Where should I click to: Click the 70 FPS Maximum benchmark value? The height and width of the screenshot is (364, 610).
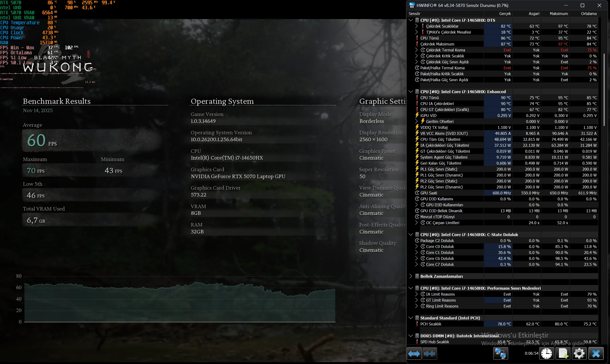click(x=36, y=171)
